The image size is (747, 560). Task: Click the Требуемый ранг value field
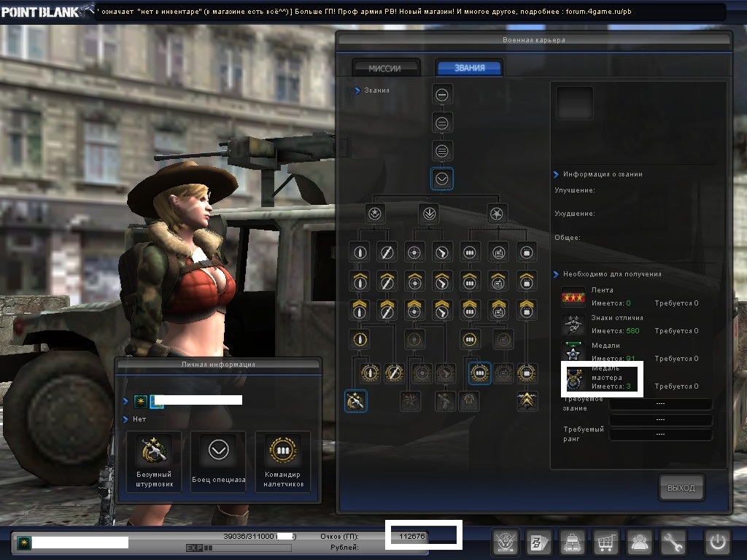[x=660, y=435]
